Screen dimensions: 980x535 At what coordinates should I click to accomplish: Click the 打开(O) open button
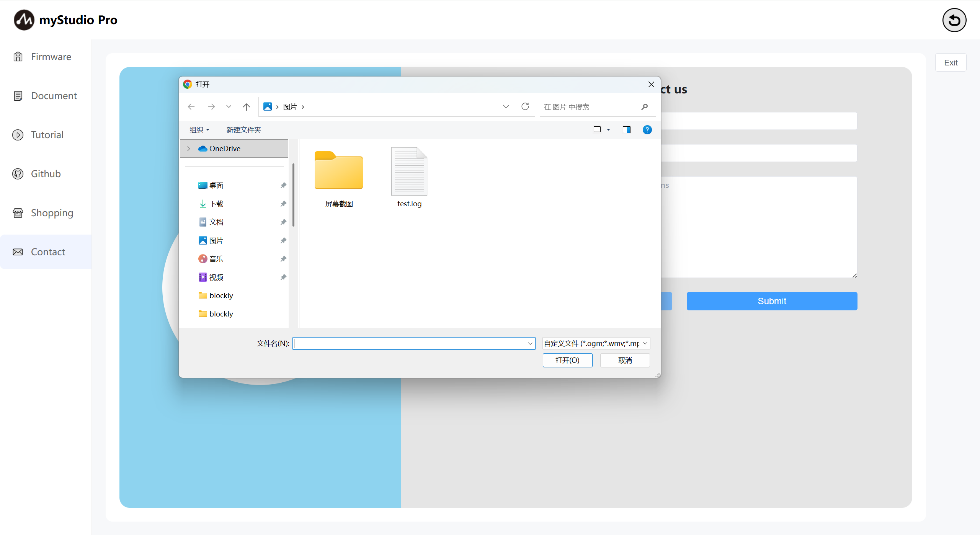(x=567, y=360)
